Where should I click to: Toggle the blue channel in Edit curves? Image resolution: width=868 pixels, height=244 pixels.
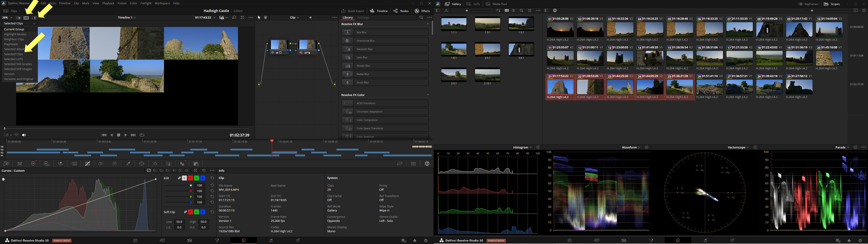click(202, 178)
